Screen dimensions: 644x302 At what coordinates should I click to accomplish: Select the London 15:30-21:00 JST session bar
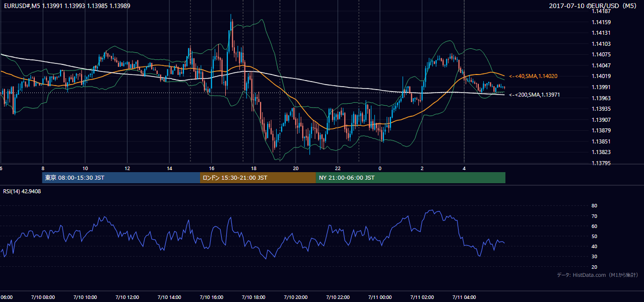[x=258, y=178]
